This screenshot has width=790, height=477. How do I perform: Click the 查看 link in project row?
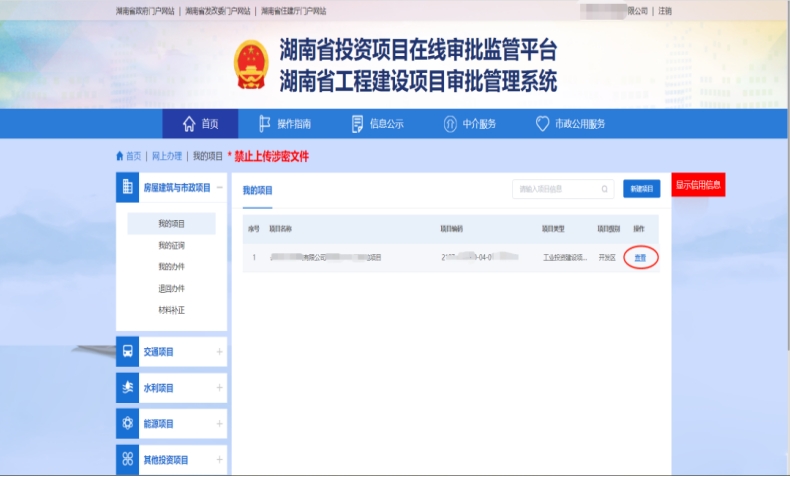[x=640, y=257]
